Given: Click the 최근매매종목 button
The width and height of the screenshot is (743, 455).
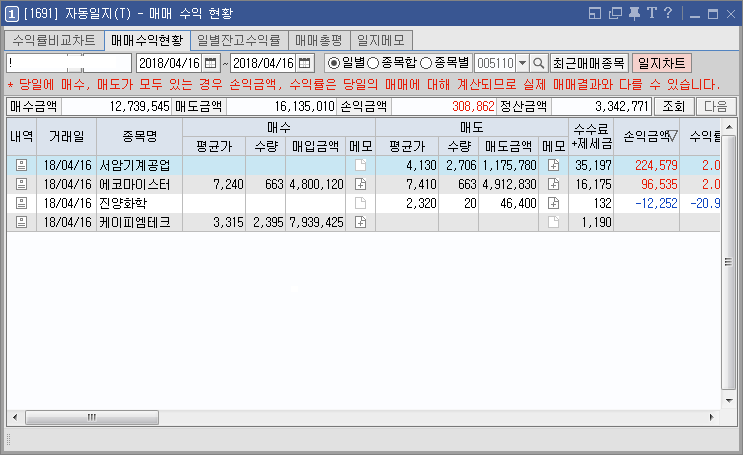Looking at the screenshot, I should [589, 63].
